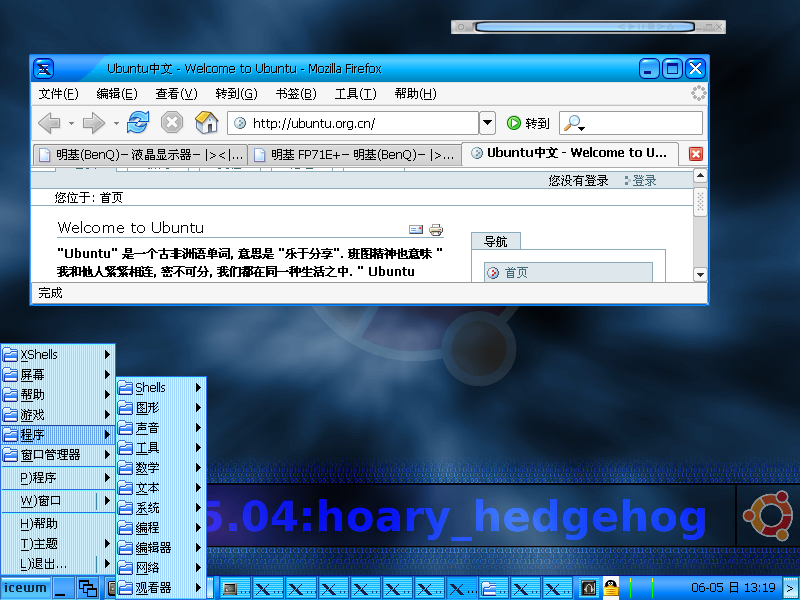
Task: Click the Firefox throbber activity icon
Action: [x=698, y=93]
